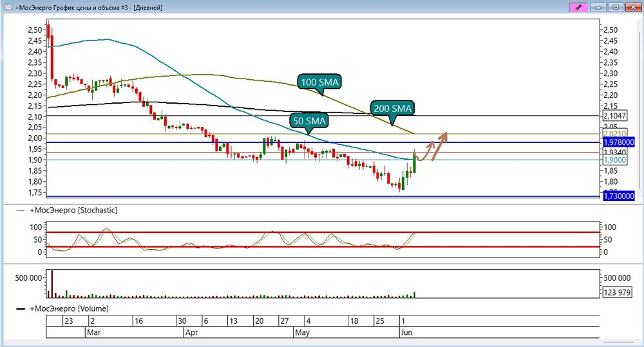Click the date 16 on the time axis
Image resolution: width=644 pixels, height=347 pixels.
coord(139,321)
